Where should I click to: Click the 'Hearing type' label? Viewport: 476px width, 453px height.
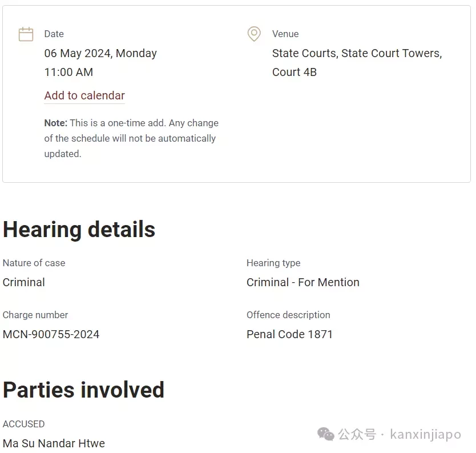tap(273, 263)
